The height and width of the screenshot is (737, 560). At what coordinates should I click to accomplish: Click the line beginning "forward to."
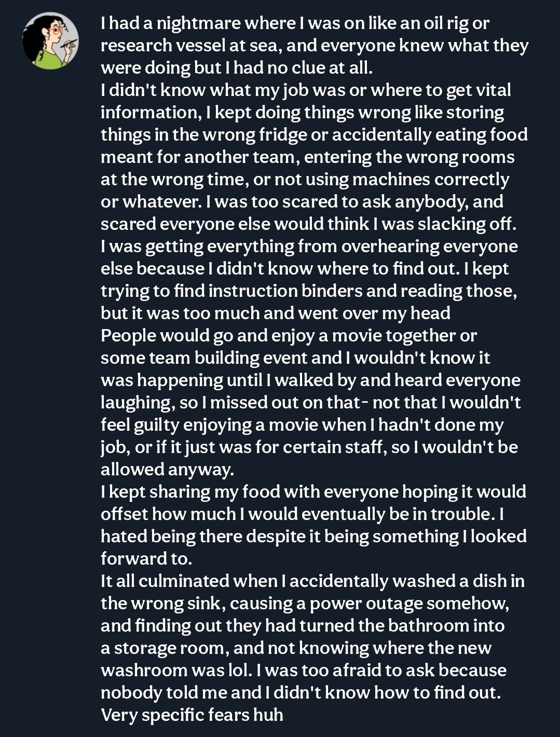[146, 559]
